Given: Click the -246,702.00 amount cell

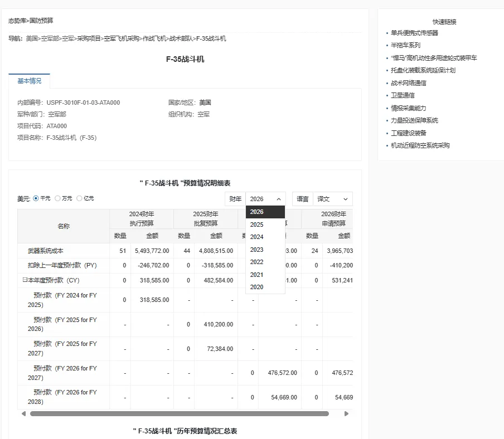Looking at the screenshot, I should click(152, 265).
